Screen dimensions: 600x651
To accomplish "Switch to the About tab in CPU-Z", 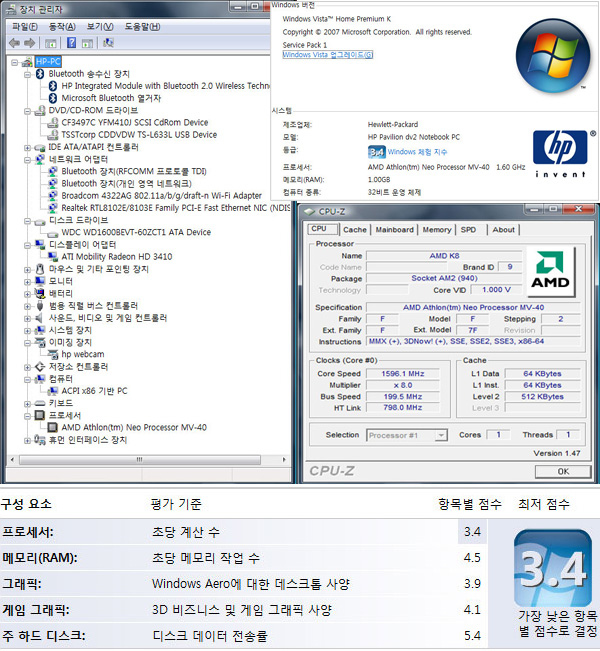I will (x=503, y=230).
